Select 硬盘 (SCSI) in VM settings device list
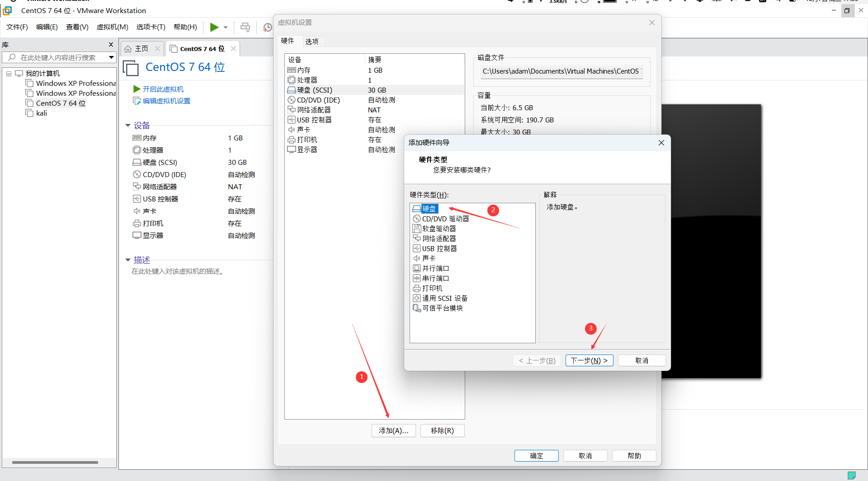Screen dimensions: 868x481 coord(374,90)
